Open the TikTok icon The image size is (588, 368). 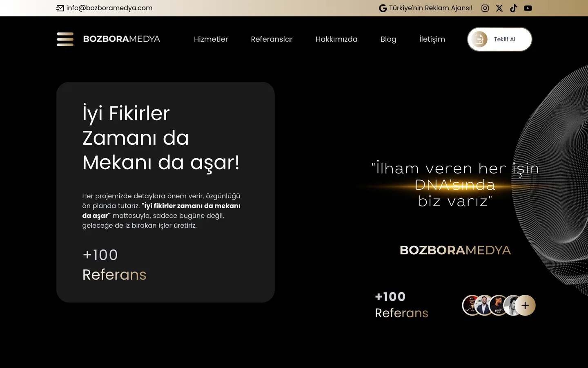514,8
